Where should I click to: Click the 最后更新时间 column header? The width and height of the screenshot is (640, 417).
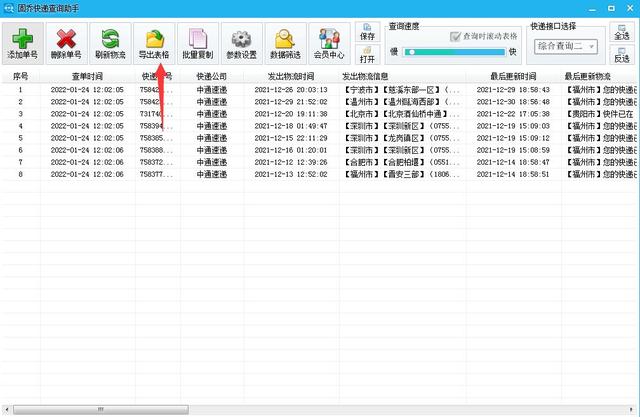[x=513, y=76]
